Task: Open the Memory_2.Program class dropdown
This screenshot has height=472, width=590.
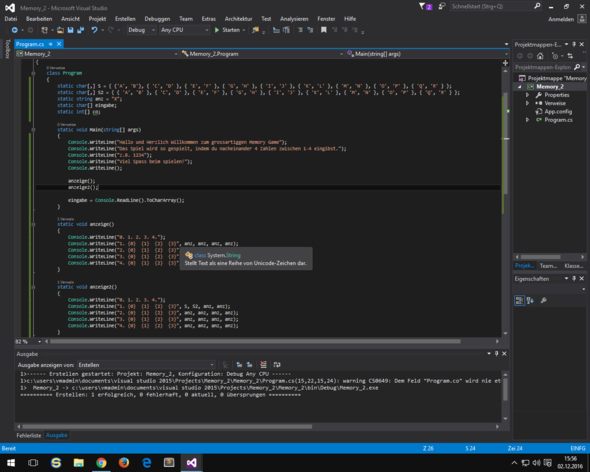Action: coord(262,54)
